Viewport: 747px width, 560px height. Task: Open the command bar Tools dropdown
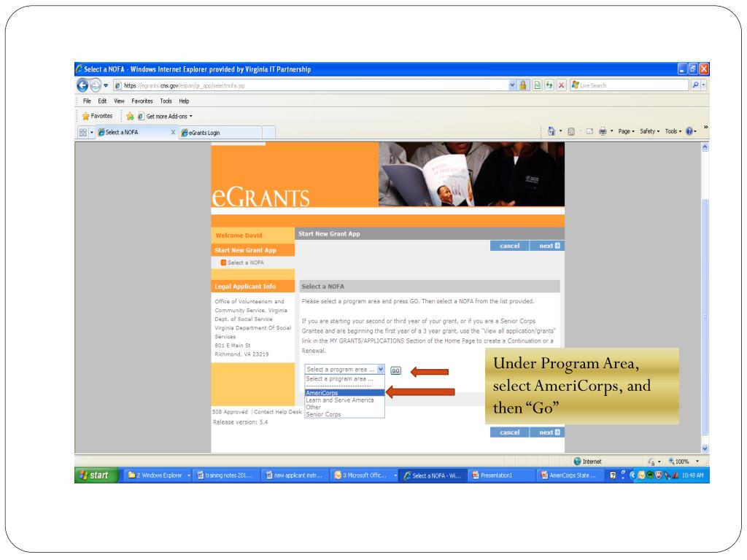(673, 131)
